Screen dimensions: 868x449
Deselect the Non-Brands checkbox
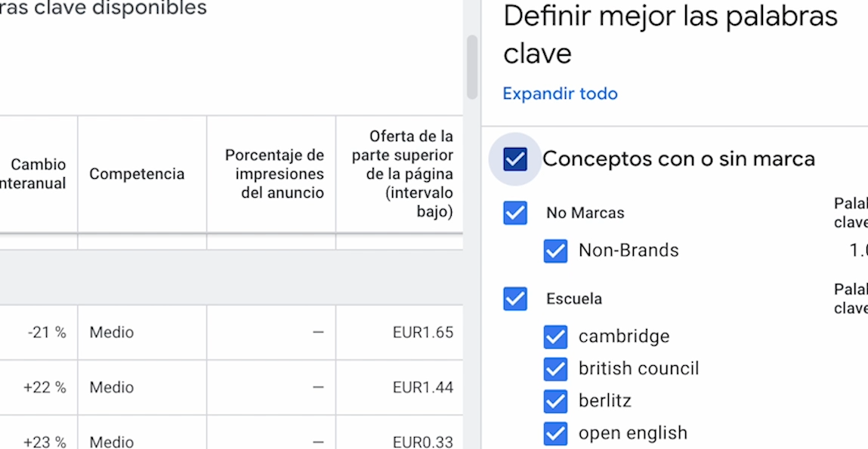(x=555, y=251)
